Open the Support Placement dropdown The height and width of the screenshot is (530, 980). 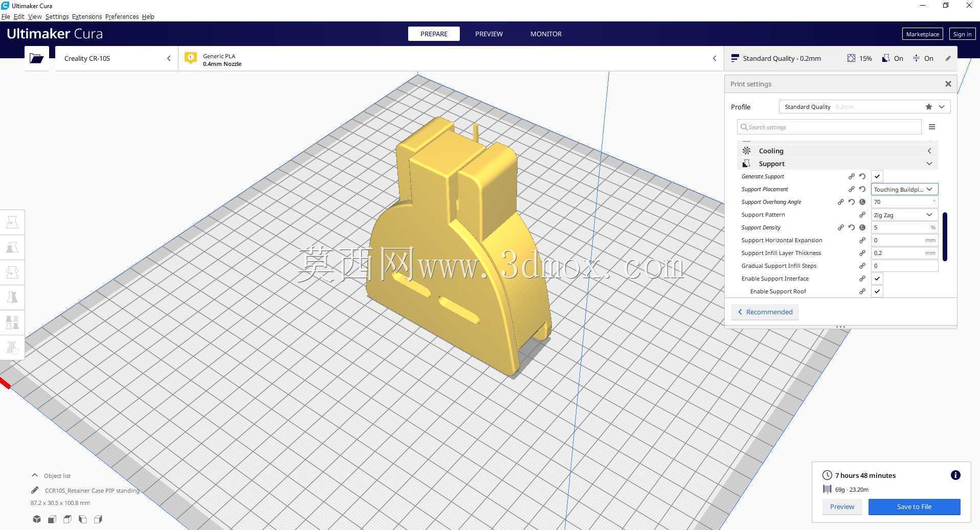coord(904,189)
